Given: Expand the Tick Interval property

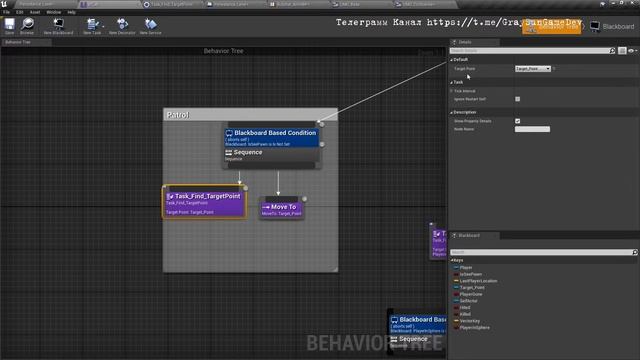Looking at the screenshot, I should (451, 91).
